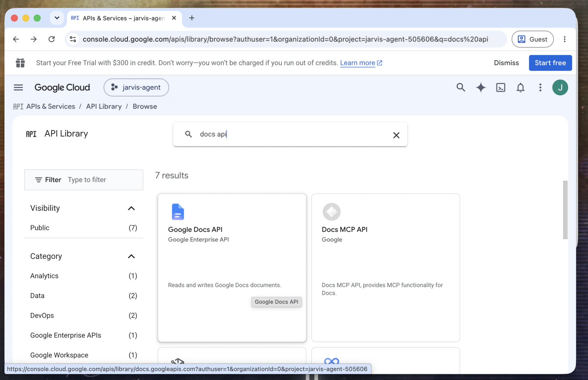Click the browser address bar URL

coord(286,39)
